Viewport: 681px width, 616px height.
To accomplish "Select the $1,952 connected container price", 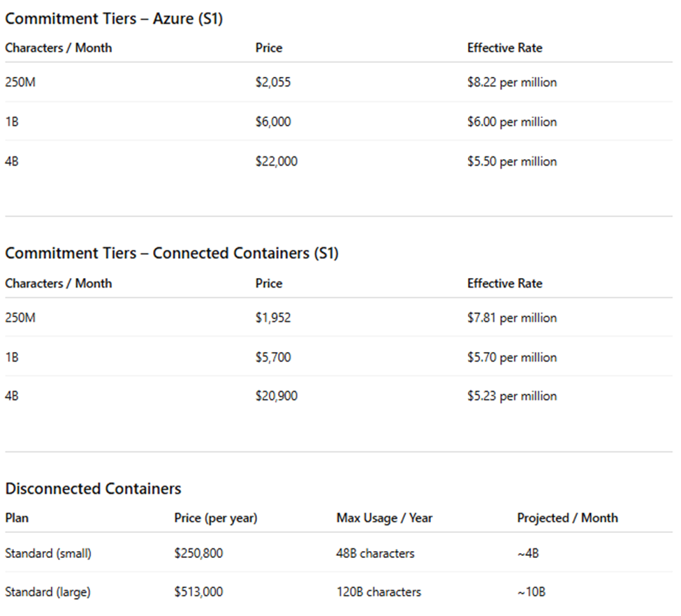I will pos(272,318).
